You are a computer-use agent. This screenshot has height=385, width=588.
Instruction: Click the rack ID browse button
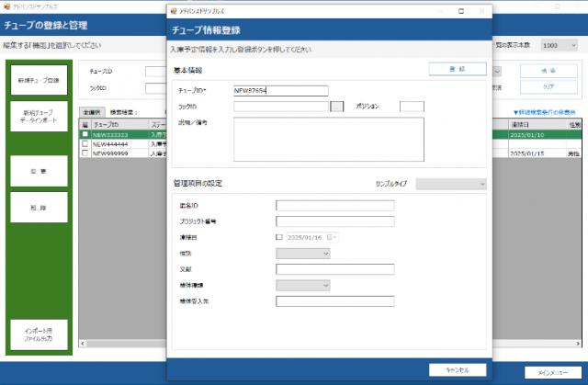(x=337, y=107)
